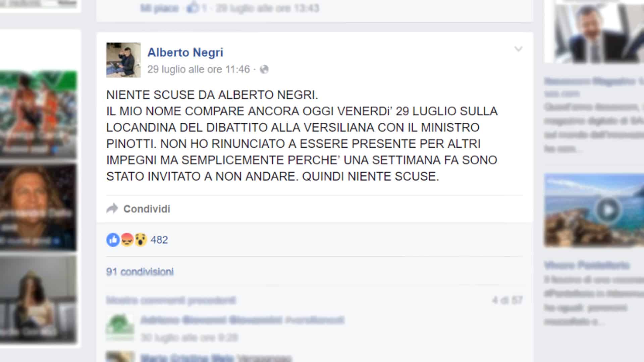Image resolution: width=644 pixels, height=362 pixels.
Task: Open the 482 reactions count
Action: [159, 240]
